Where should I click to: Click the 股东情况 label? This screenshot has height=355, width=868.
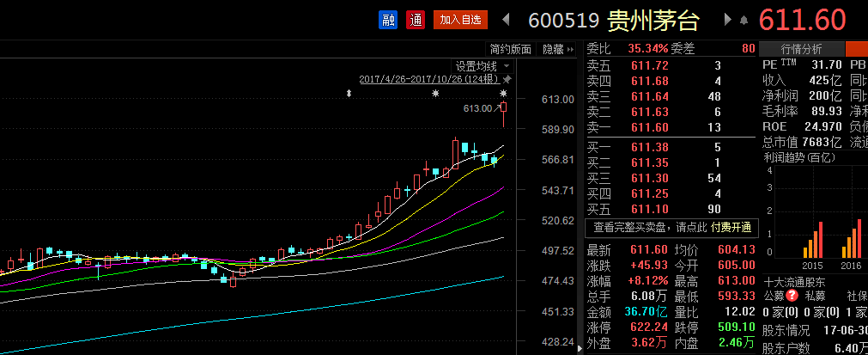(x=786, y=331)
